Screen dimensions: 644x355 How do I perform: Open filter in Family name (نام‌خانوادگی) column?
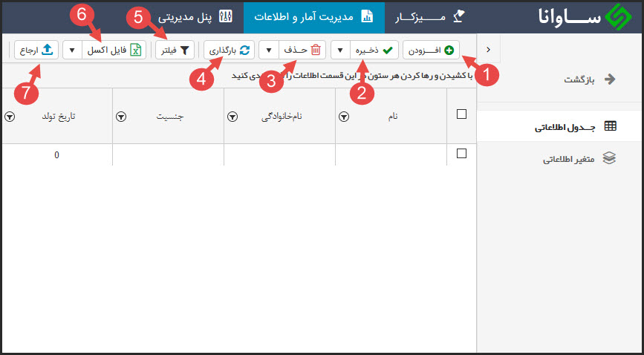232,117
